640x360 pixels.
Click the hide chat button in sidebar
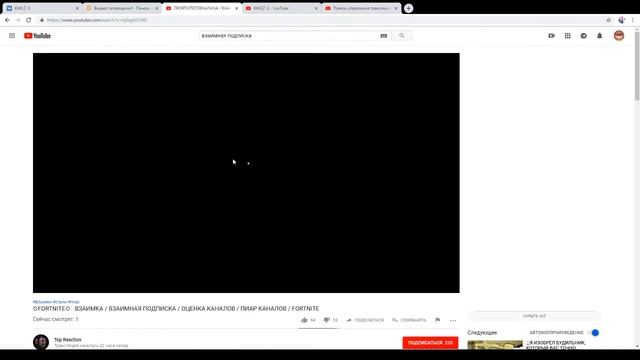click(x=534, y=316)
